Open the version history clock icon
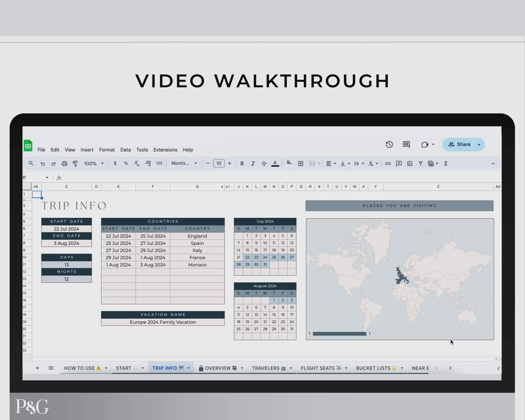 pyautogui.click(x=389, y=144)
